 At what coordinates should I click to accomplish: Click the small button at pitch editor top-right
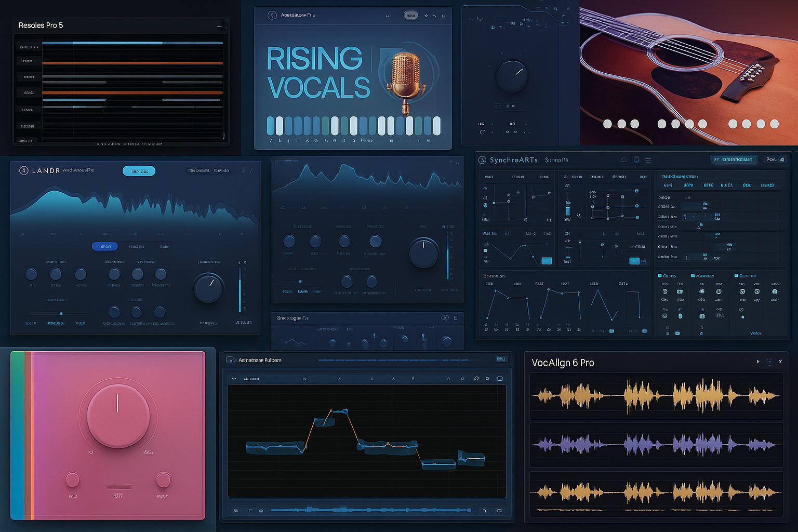[x=501, y=359]
